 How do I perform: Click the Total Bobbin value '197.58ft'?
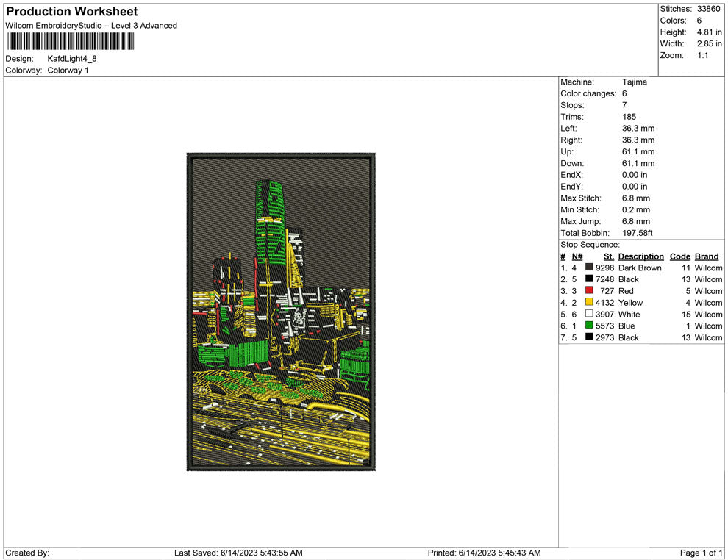pos(637,232)
